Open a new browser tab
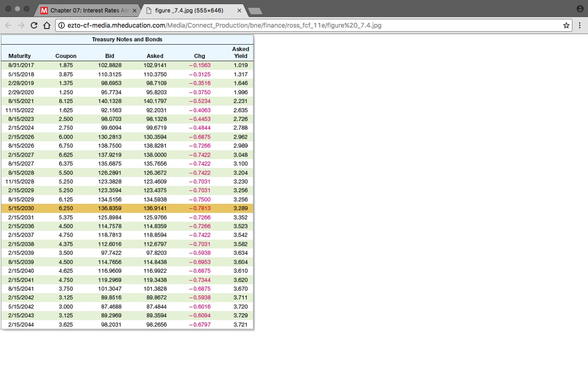 click(x=254, y=10)
